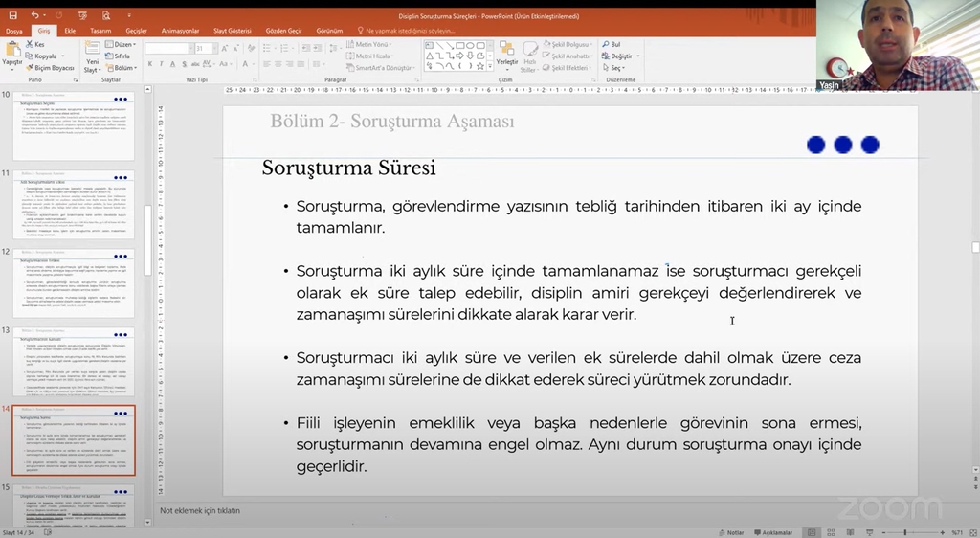This screenshot has height=538, width=980.
Task: Open the Geçişler transitions tab
Action: tap(136, 31)
